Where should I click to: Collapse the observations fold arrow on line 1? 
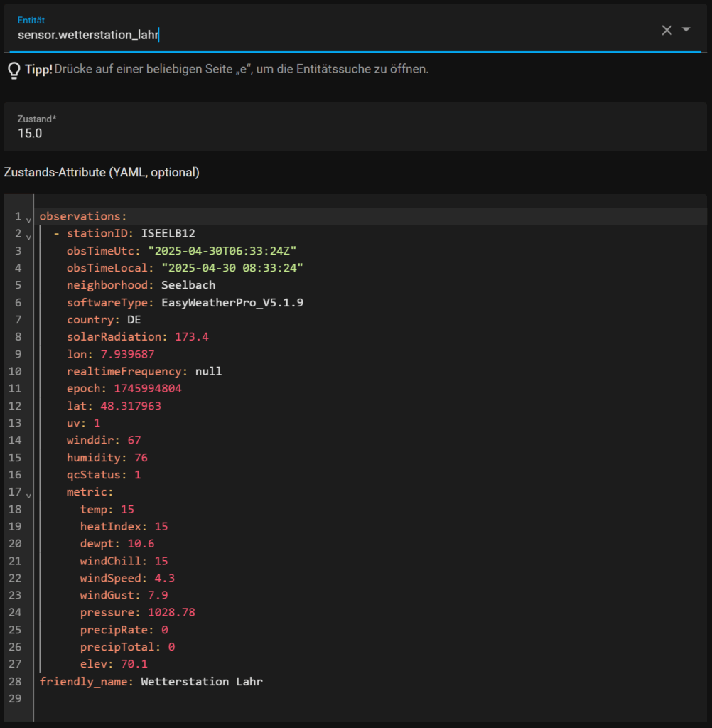click(x=28, y=220)
